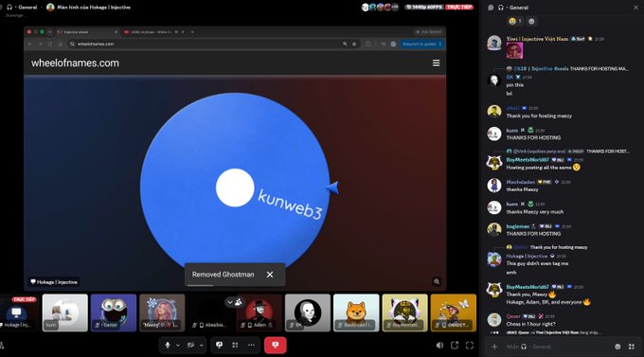This screenshot has height=357, width=644.
Task: Click the zoom magnifier on stream corner
Action: click(x=437, y=281)
